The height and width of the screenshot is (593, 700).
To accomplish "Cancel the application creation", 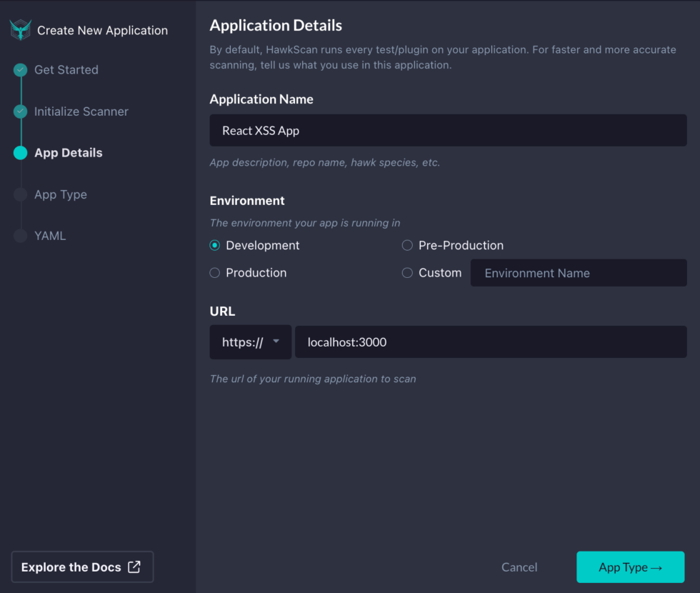I will pyautogui.click(x=519, y=567).
